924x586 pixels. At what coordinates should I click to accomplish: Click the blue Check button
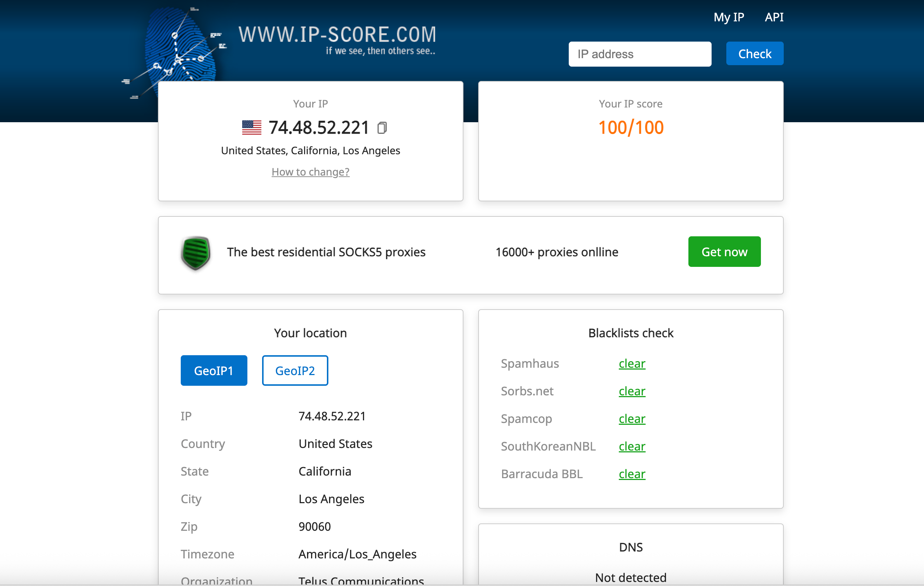[754, 54]
